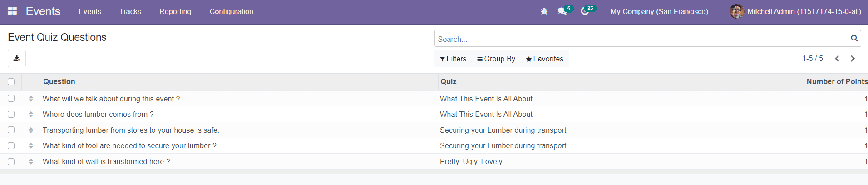Image resolution: width=868 pixels, height=185 pixels.
Task: Open the Mitchell Admin user menu
Action: point(795,12)
